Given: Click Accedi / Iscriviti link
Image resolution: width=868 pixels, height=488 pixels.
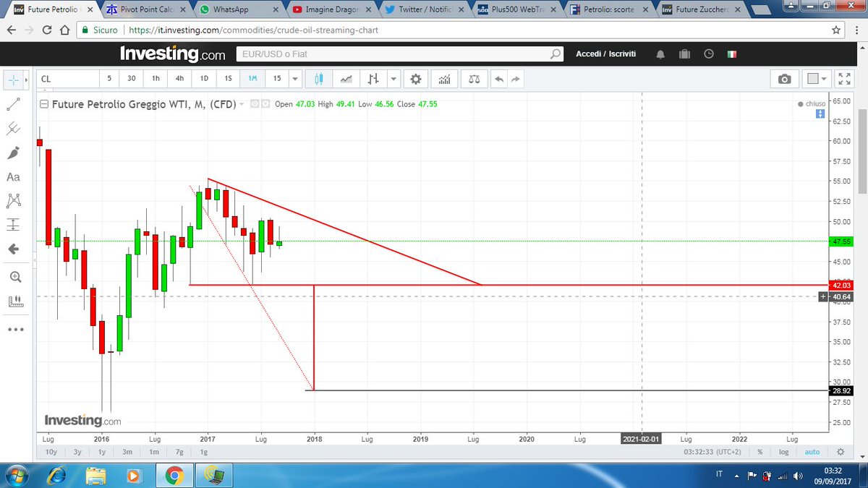Looking at the screenshot, I should tap(605, 54).
